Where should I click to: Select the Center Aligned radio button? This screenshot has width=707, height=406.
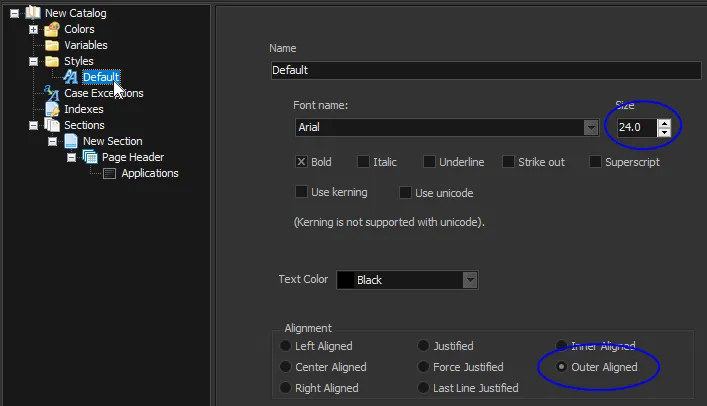(285, 367)
